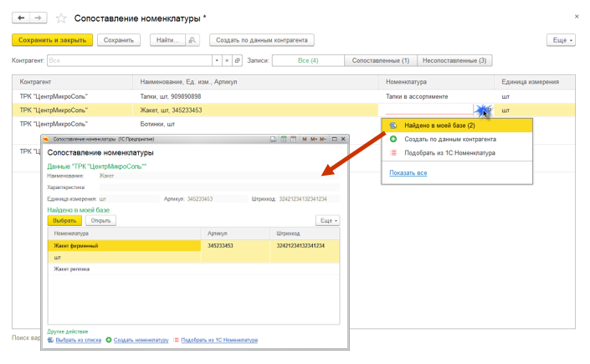The width and height of the screenshot is (590, 364).
Task: Click the green plus icon beside Создать номенклатуру
Action: coord(108,340)
